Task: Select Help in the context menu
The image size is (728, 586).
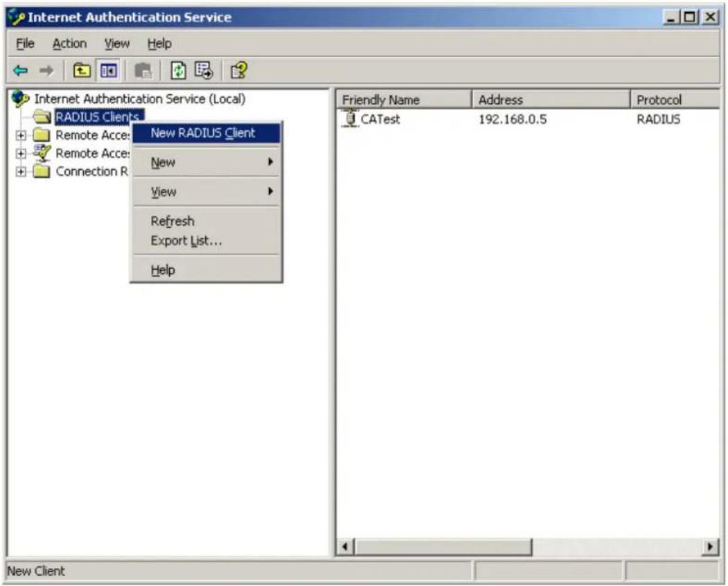Action: click(x=206, y=269)
